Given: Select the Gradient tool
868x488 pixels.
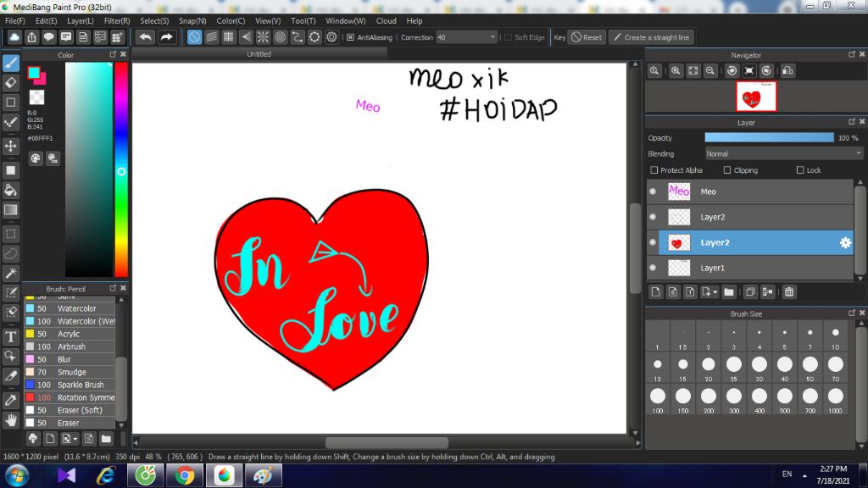Looking at the screenshot, I should (10, 210).
